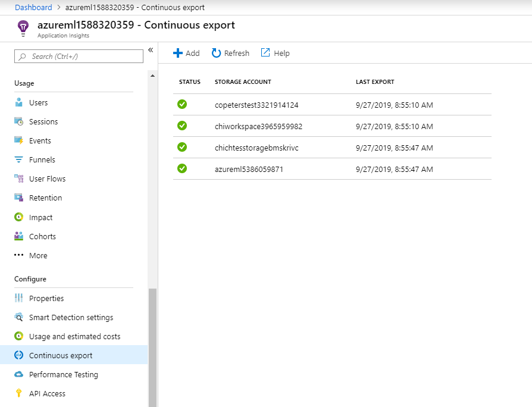This screenshot has height=407, width=532.
Task: Click last export time for chichtesstoragebmskrivc
Action: click(x=395, y=148)
